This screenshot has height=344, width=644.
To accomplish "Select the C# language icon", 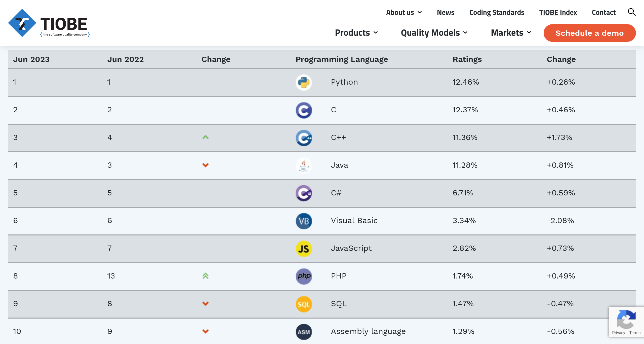I will (304, 193).
